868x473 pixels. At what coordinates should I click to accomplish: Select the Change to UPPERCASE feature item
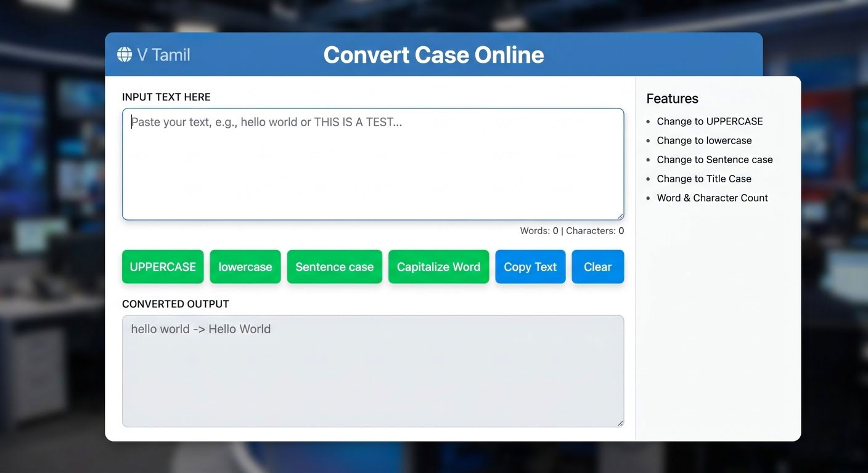[x=710, y=121]
